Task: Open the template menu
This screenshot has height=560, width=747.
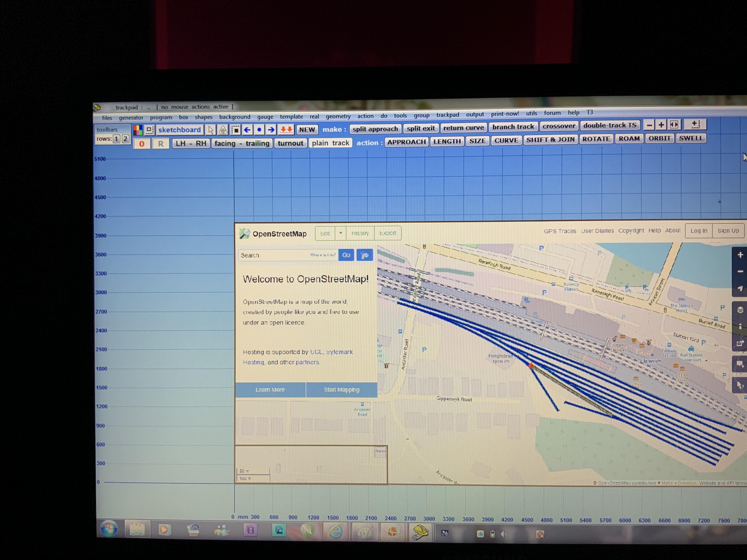Action: click(x=291, y=116)
